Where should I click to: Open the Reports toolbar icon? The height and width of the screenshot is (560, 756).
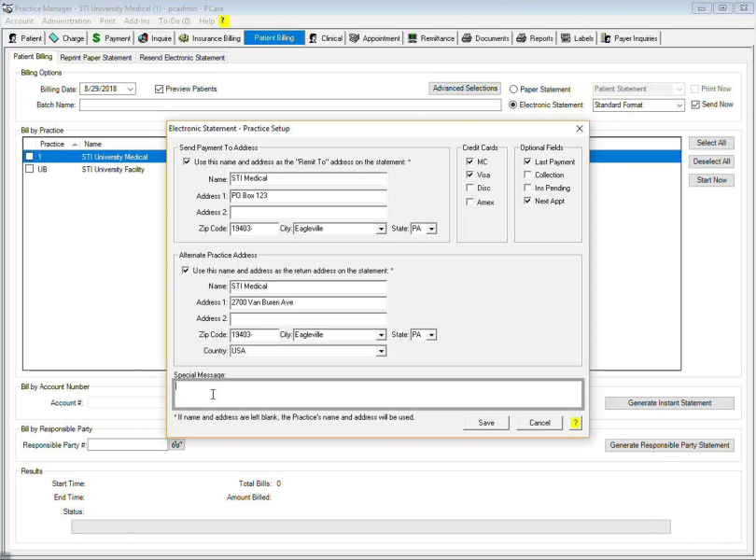[x=522, y=38]
